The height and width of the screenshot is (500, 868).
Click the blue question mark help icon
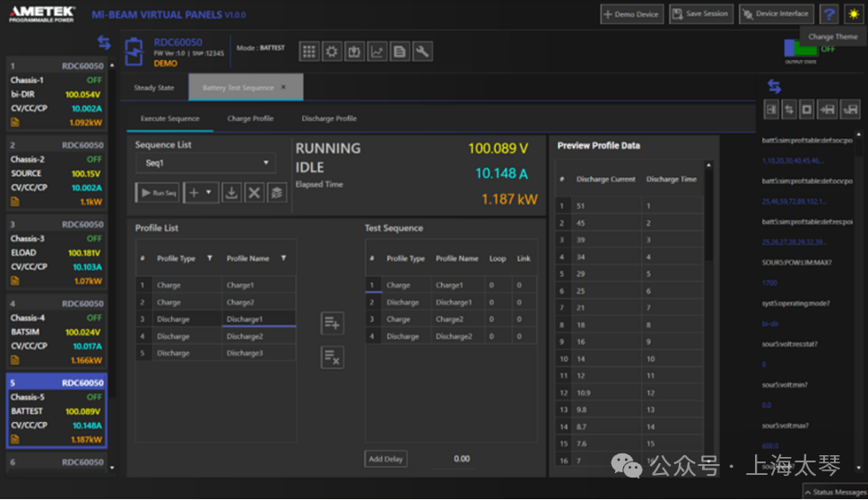829,14
